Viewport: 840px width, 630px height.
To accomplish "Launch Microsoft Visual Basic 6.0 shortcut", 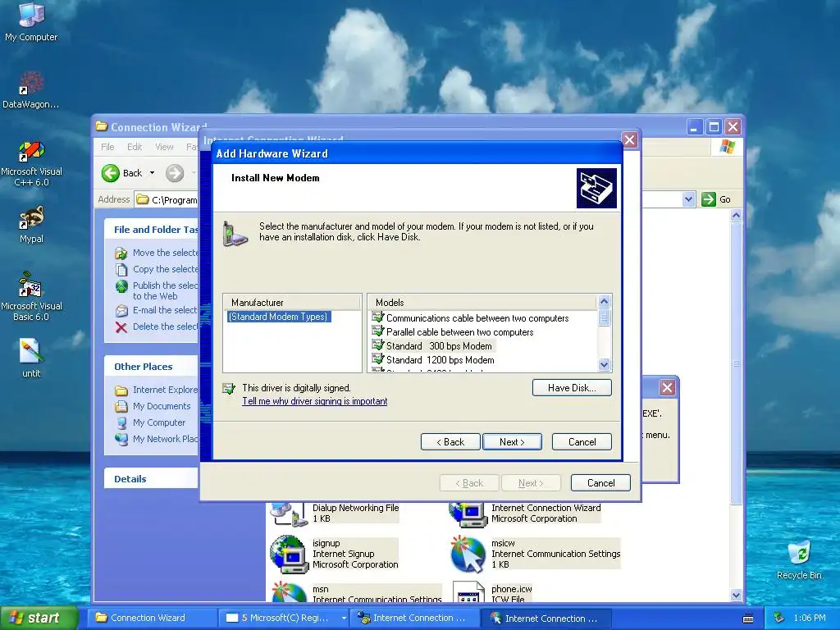I will [31, 296].
